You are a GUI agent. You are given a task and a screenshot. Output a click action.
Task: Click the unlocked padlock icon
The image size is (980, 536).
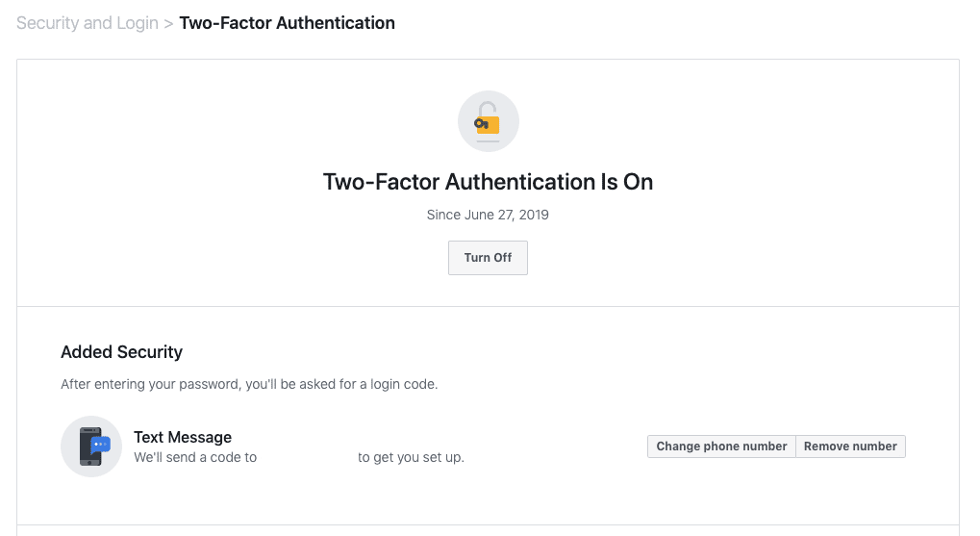[x=489, y=119]
